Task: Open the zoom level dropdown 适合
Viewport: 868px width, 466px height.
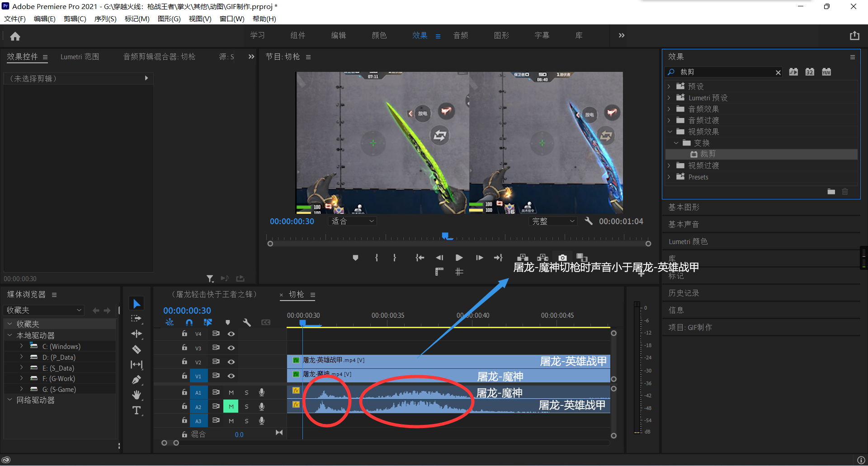Action: (353, 221)
